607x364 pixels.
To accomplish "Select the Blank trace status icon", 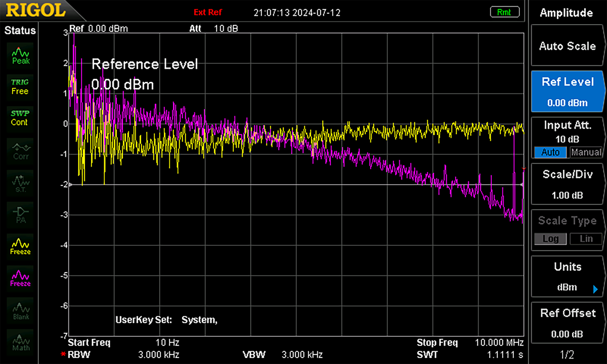I will (x=20, y=311).
